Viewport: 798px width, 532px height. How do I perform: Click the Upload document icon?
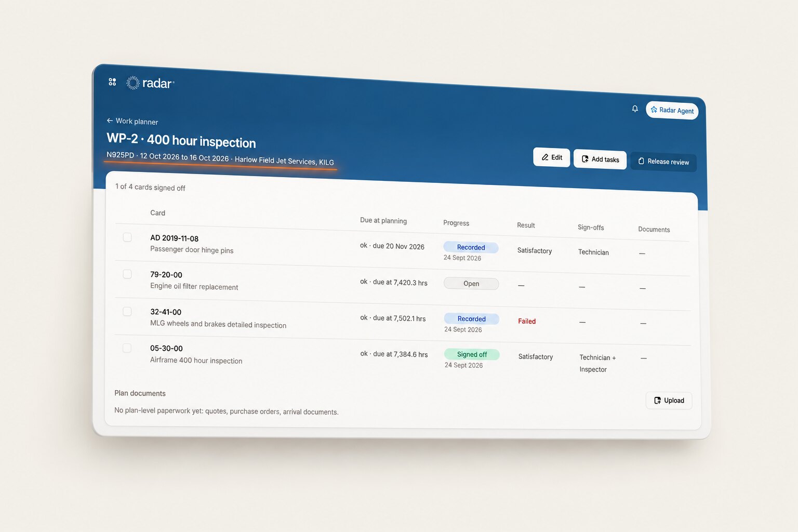coord(658,400)
